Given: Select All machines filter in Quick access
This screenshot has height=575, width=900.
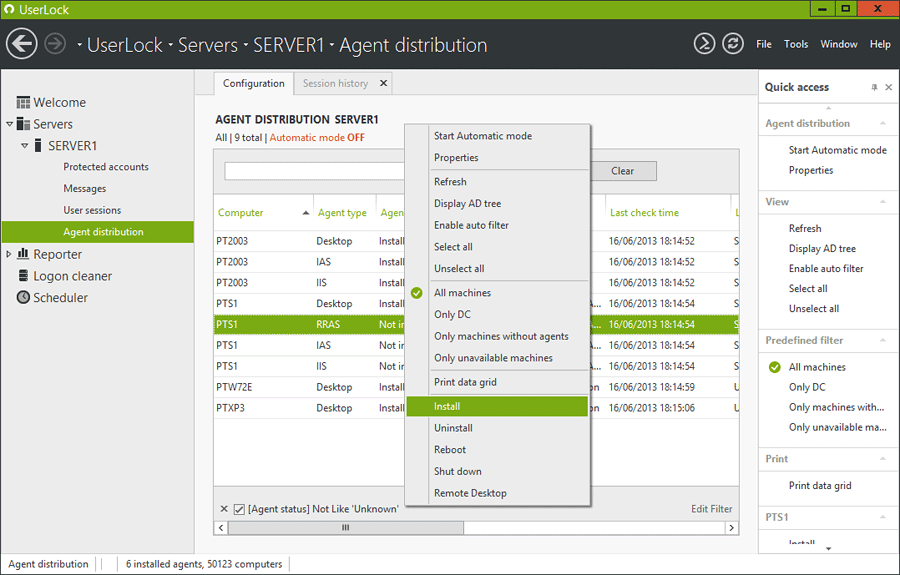Looking at the screenshot, I should tap(817, 367).
